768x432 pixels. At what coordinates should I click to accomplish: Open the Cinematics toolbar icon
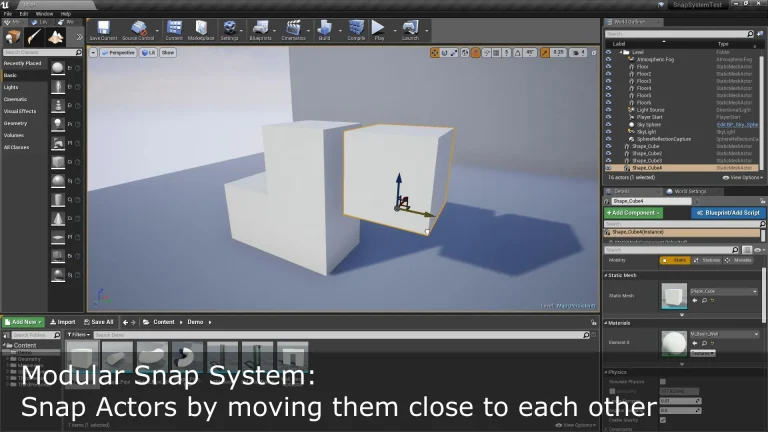tap(293, 29)
